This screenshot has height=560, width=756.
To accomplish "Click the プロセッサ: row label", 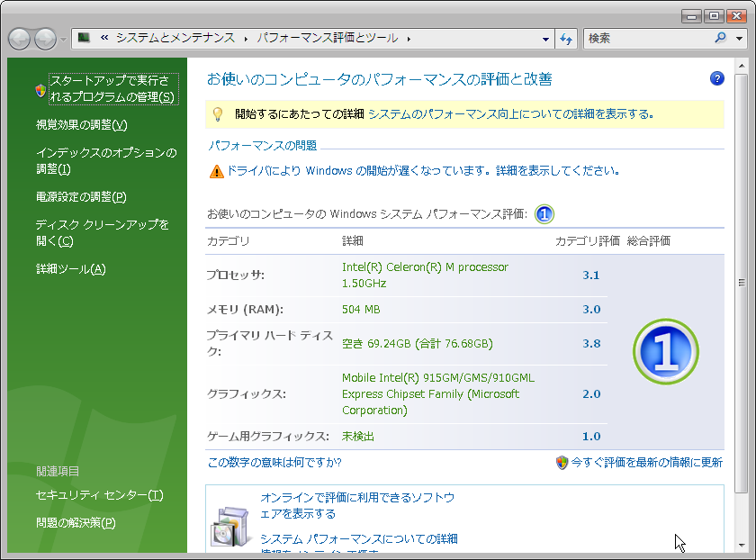I will point(236,275).
